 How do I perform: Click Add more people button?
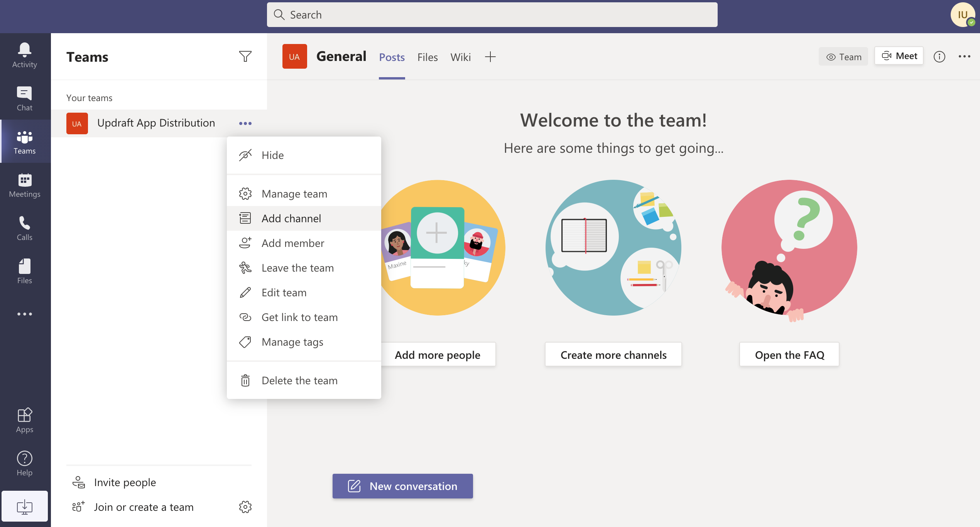coord(438,355)
